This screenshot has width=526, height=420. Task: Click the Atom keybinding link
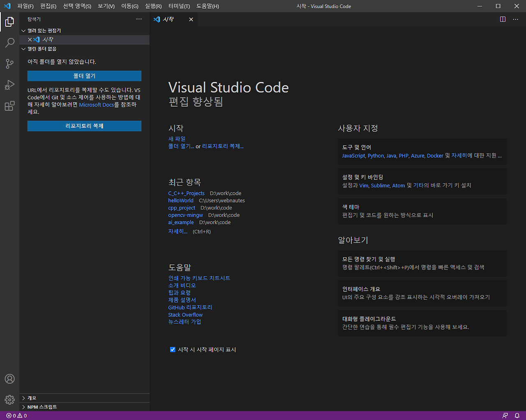pos(399,186)
